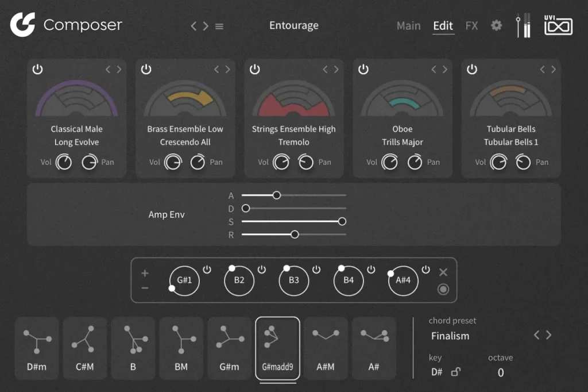The height and width of the screenshot is (392, 588).
Task: Click the octave value 0
Action: [x=501, y=372]
